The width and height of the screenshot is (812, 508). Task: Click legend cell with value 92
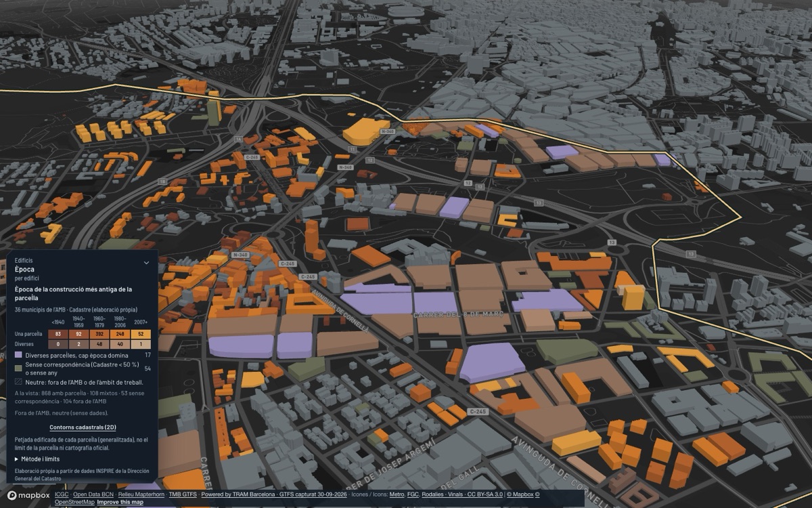pyautogui.click(x=79, y=334)
